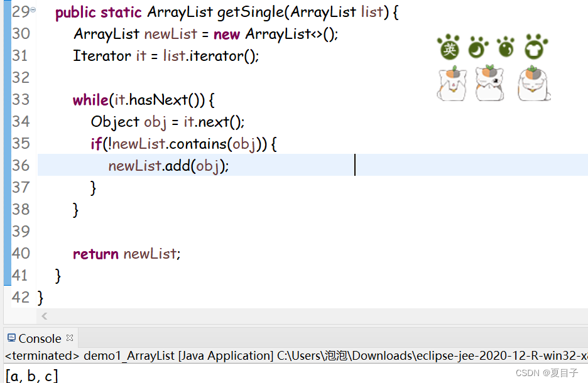
Task: Click the input method language paw icon
Action: click(x=449, y=47)
